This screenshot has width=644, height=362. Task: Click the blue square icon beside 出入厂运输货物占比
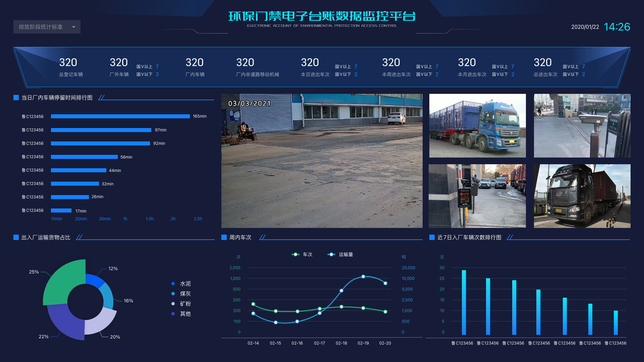(x=16, y=237)
